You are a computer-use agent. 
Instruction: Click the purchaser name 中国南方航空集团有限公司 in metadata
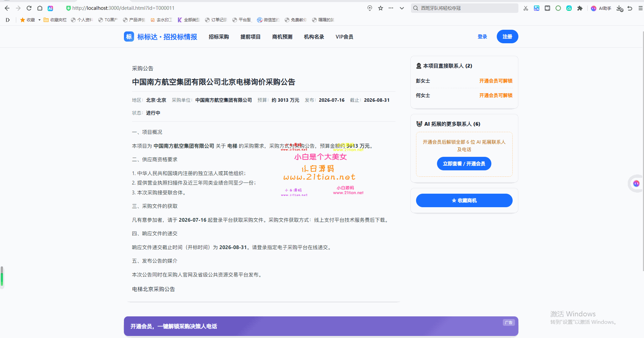click(224, 100)
